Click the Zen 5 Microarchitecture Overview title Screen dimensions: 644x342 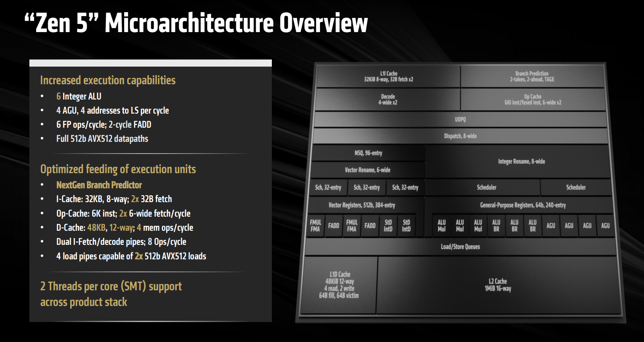(196, 23)
